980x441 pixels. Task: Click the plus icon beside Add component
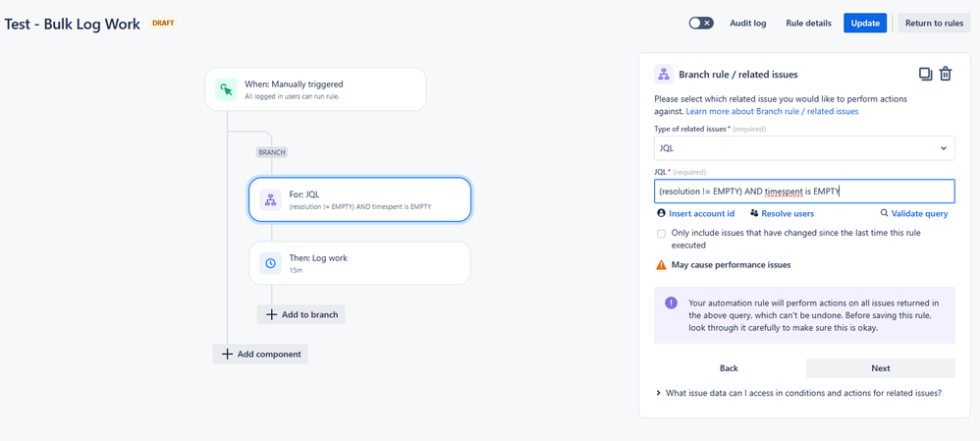[227, 354]
